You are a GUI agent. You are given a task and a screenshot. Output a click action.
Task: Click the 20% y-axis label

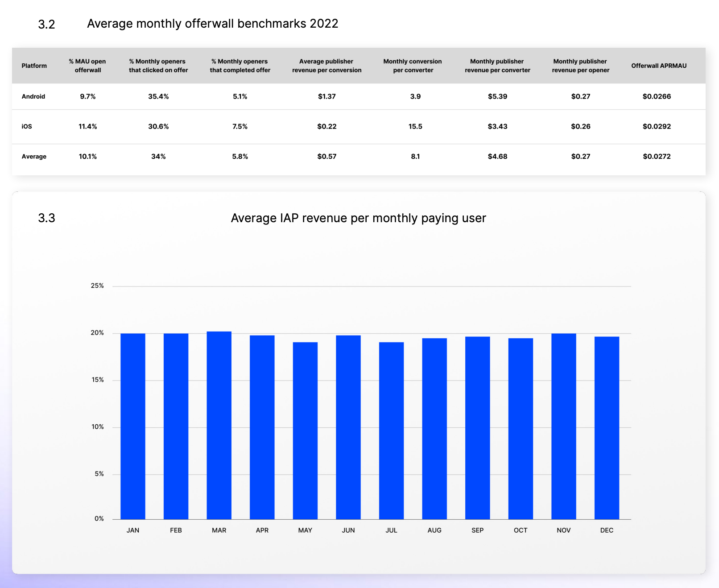point(97,333)
